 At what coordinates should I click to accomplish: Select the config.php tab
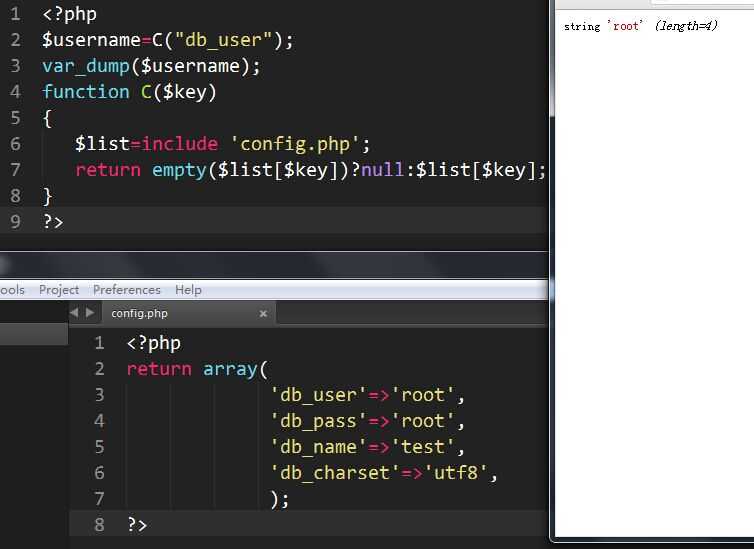pyautogui.click(x=188, y=313)
